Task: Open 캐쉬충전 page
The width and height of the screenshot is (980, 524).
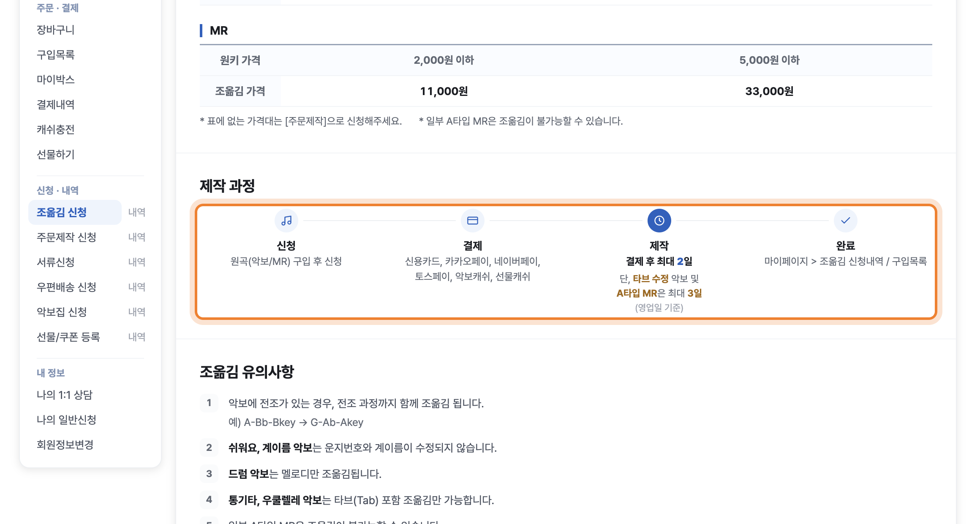Action: pos(55,130)
